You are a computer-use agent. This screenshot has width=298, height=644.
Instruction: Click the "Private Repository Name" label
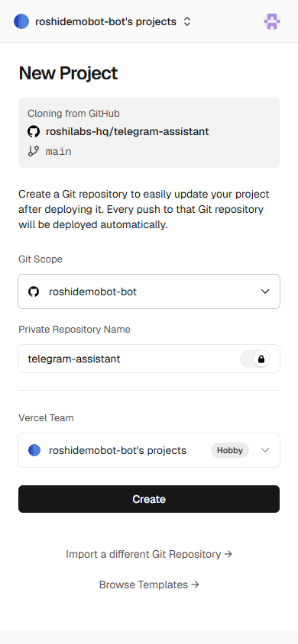(x=74, y=330)
